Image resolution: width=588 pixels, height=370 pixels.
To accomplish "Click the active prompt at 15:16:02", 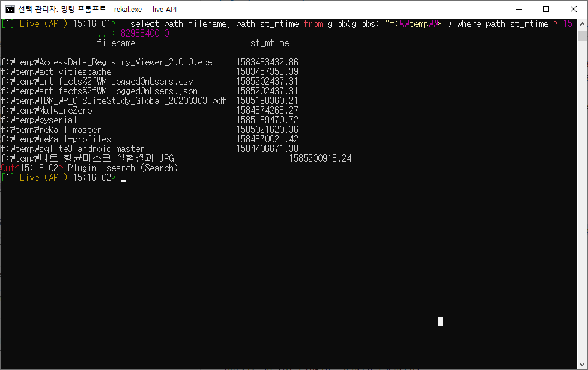I will click(x=58, y=178).
